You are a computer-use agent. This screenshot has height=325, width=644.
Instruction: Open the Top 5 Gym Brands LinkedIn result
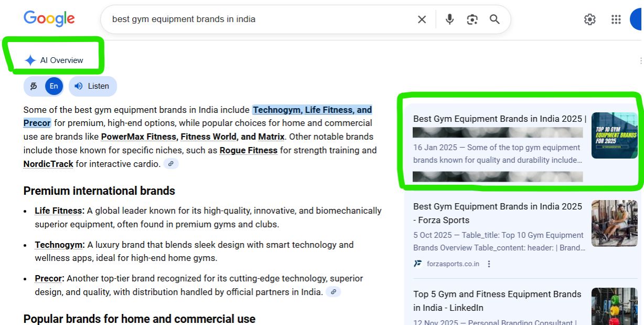point(497,301)
